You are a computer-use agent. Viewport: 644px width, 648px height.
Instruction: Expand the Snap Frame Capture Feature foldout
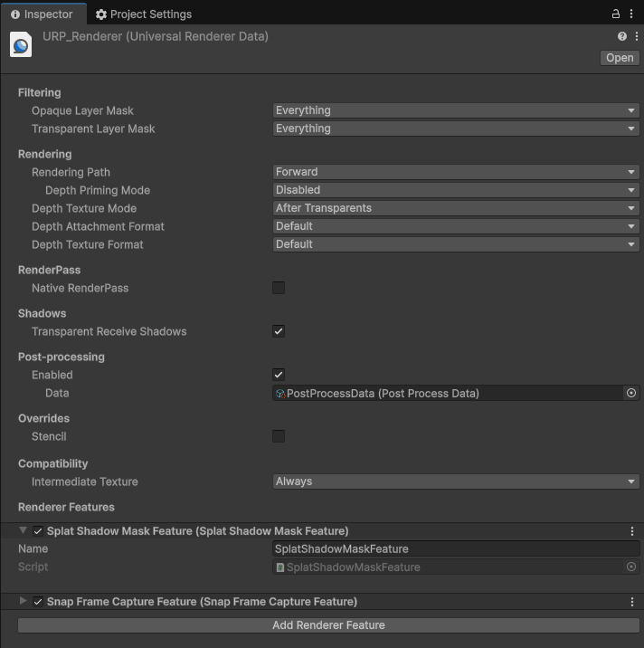click(24, 601)
